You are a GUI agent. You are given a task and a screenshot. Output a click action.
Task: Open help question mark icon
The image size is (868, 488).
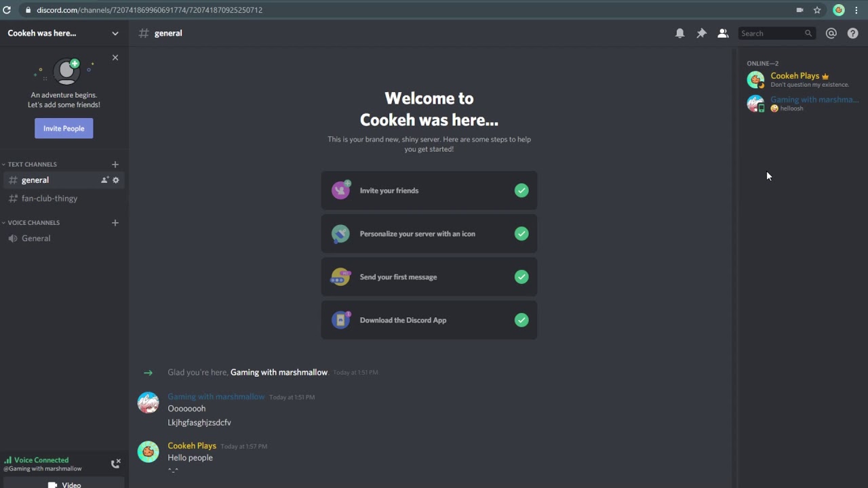tap(852, 33)
